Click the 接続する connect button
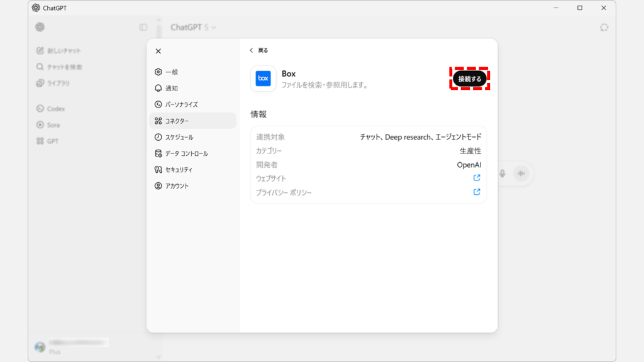The width and height of the screenshot is (644, 362). click(469, 79)
